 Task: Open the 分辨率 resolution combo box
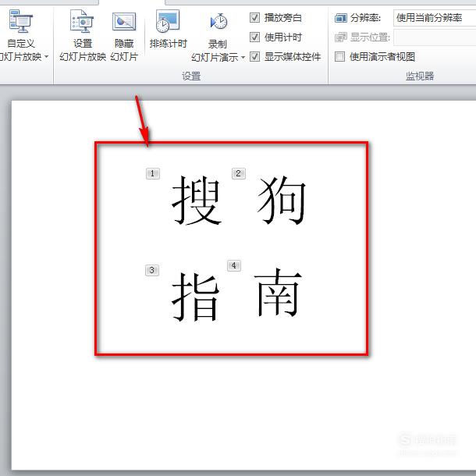click(x=435, y=18)
